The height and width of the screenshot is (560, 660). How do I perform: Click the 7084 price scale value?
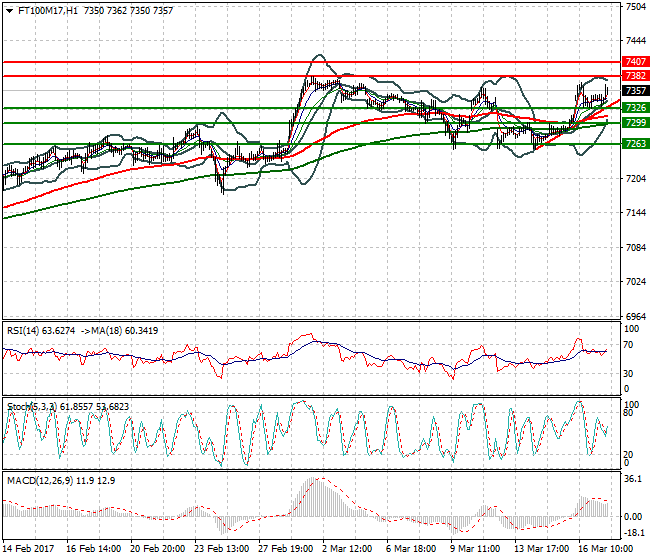click(x=636, y=248)
